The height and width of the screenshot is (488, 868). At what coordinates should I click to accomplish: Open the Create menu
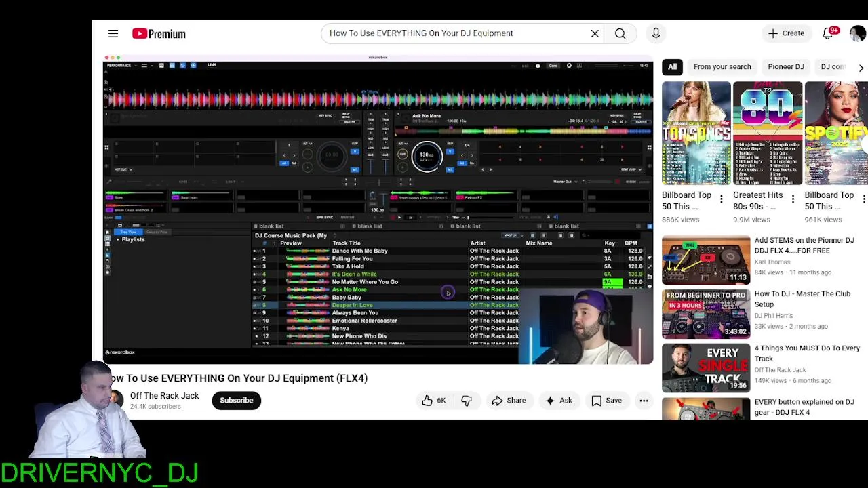coord(787,33)
